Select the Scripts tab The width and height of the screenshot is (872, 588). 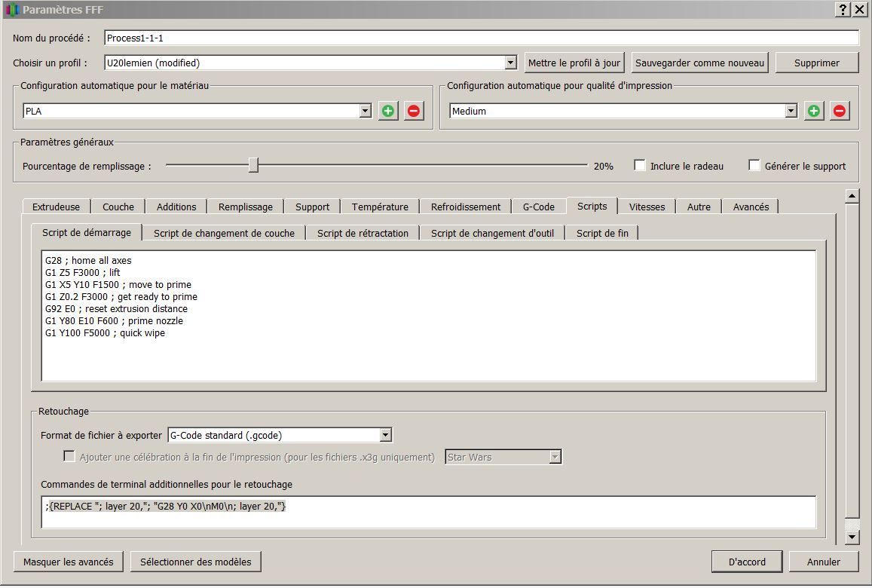click(x=592, y=206)
